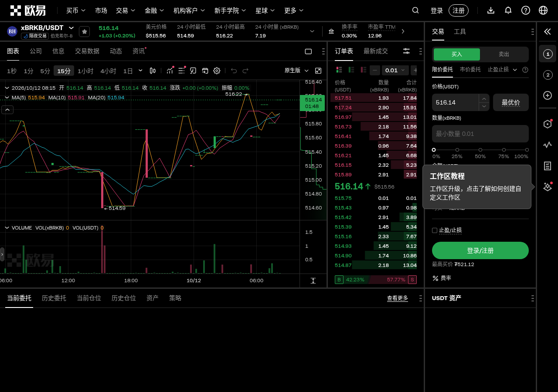Click the 注册 button in the header
The image size is (558, 392).
click(x=459, y=10)
